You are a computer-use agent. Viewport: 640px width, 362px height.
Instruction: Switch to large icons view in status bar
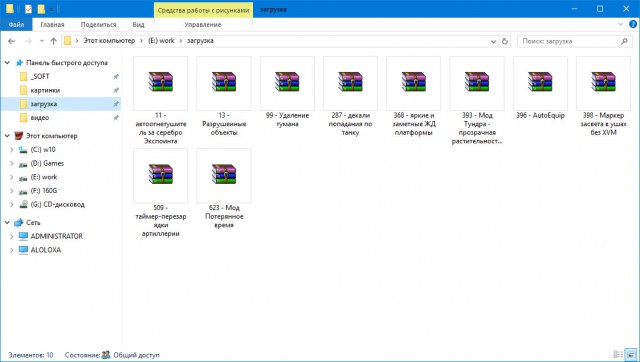click(631, 354)
